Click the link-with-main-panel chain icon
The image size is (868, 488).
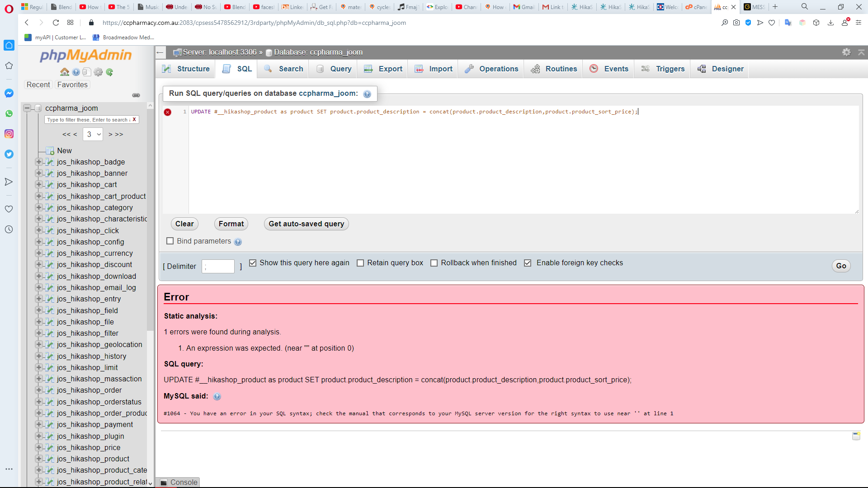click(136, 95)
